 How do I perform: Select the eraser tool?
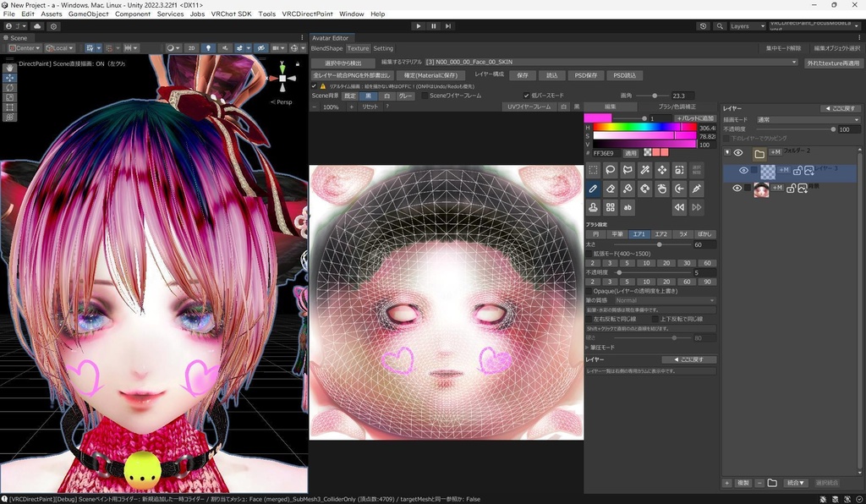(x=611, y=189)
